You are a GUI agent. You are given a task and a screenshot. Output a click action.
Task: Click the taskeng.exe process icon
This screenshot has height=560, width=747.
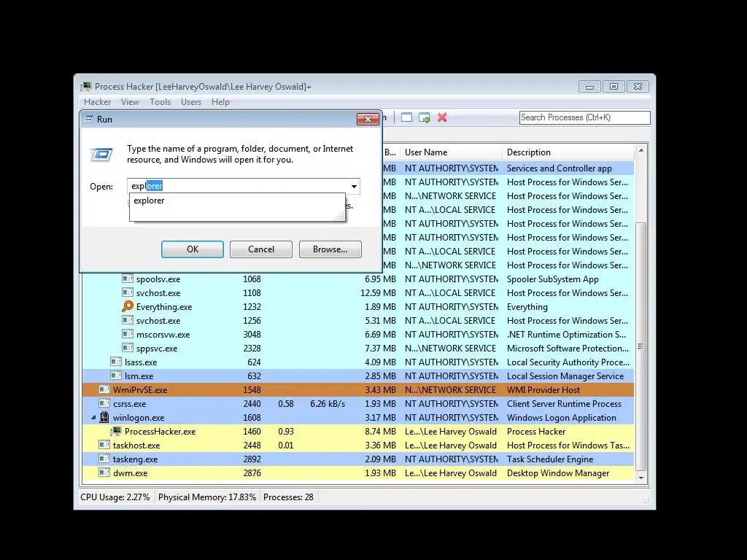tap(104, 459)
